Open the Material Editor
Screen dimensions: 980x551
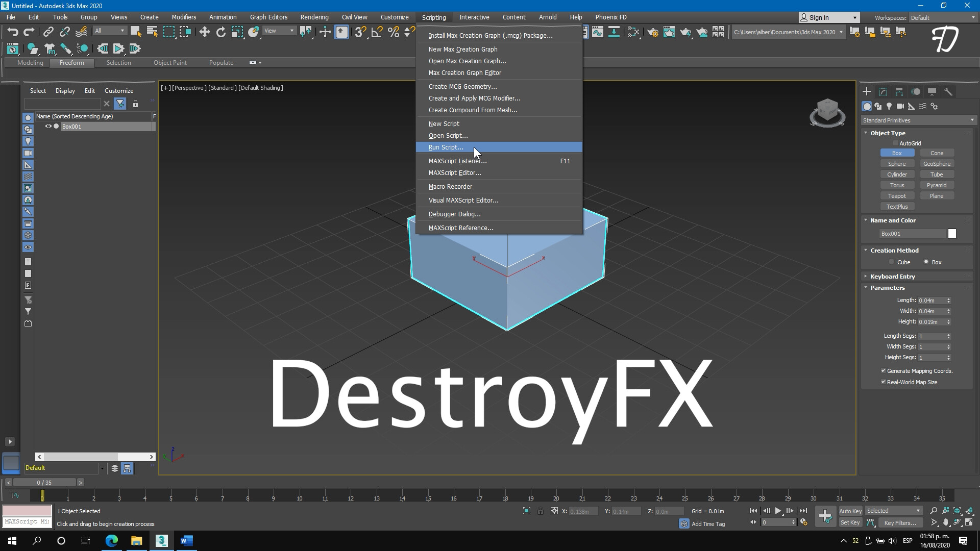coord(634,33)
